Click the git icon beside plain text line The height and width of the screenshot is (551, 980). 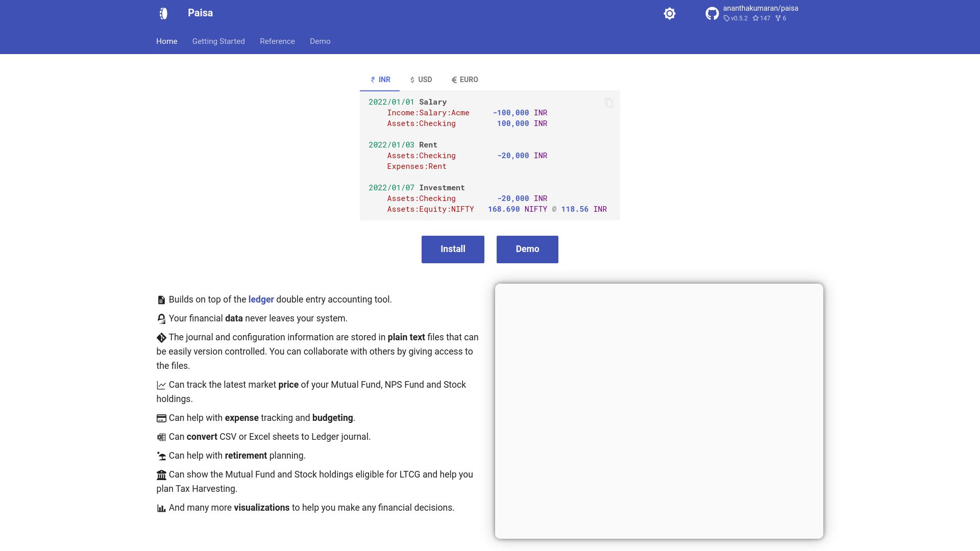(x=161, y=338)
